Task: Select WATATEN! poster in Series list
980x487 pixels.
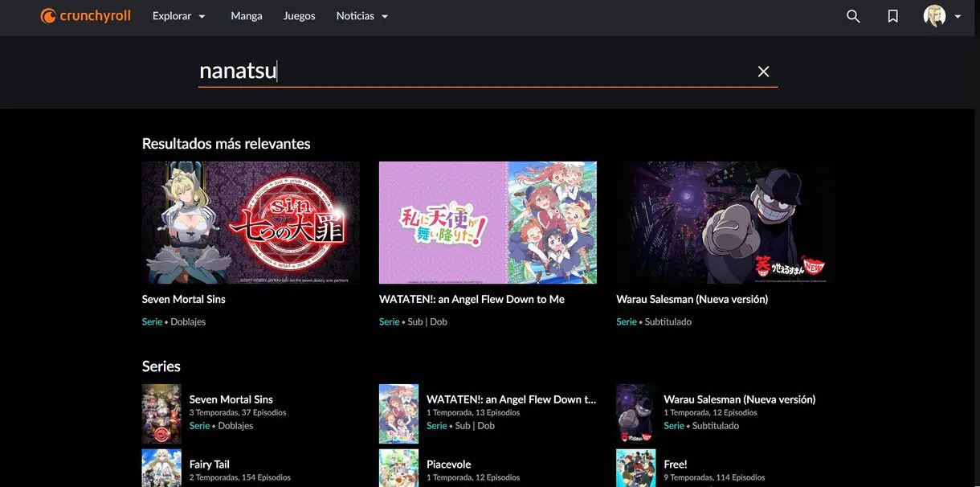Action: [x=398, y=414]
